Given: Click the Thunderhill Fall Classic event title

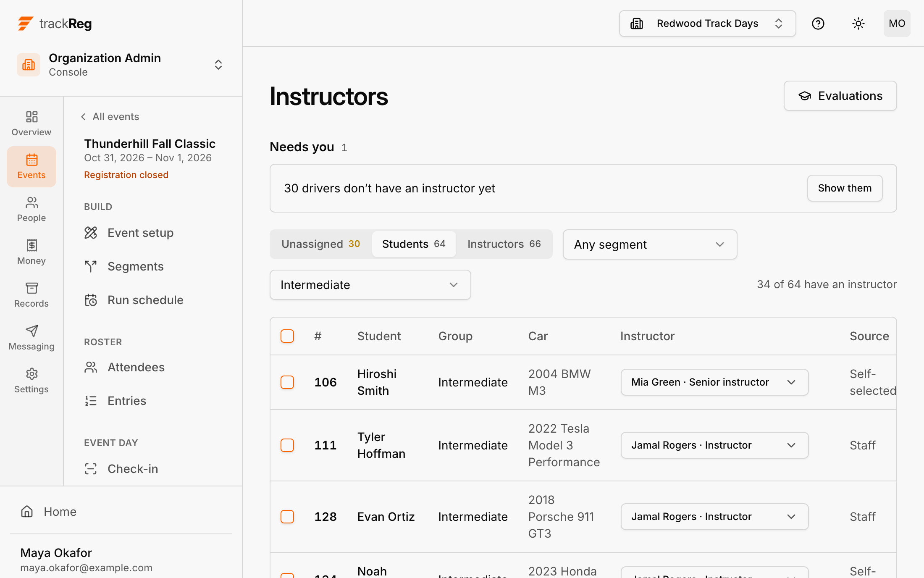Looking at the screenshot, I should click(x=150, y=144).
